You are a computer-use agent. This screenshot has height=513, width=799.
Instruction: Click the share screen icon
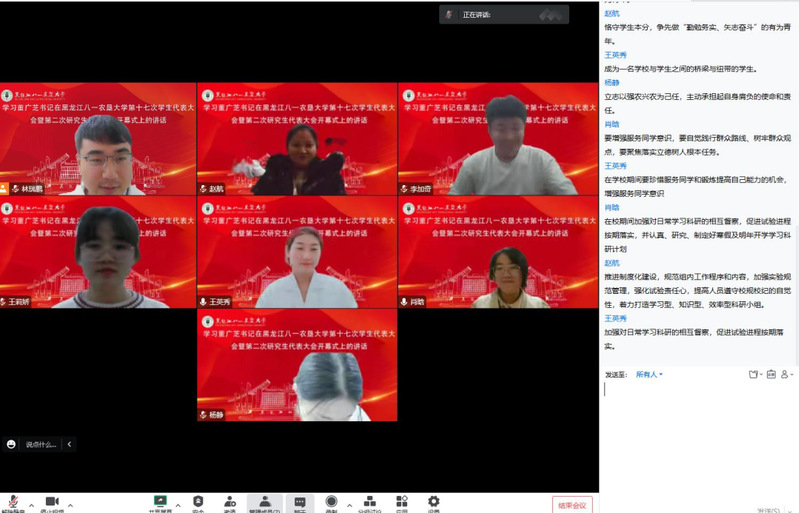point(160,502)
